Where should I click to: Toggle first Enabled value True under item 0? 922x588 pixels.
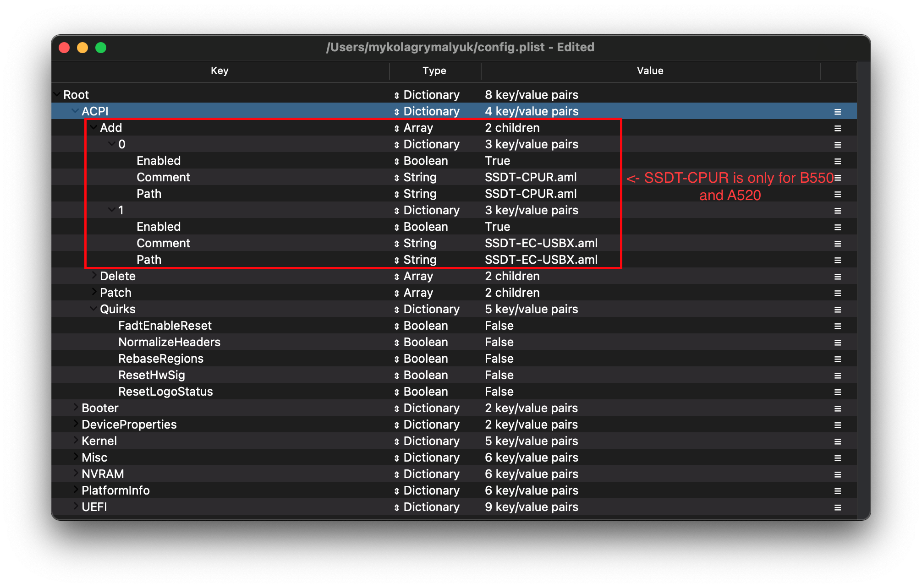(497, 161)
